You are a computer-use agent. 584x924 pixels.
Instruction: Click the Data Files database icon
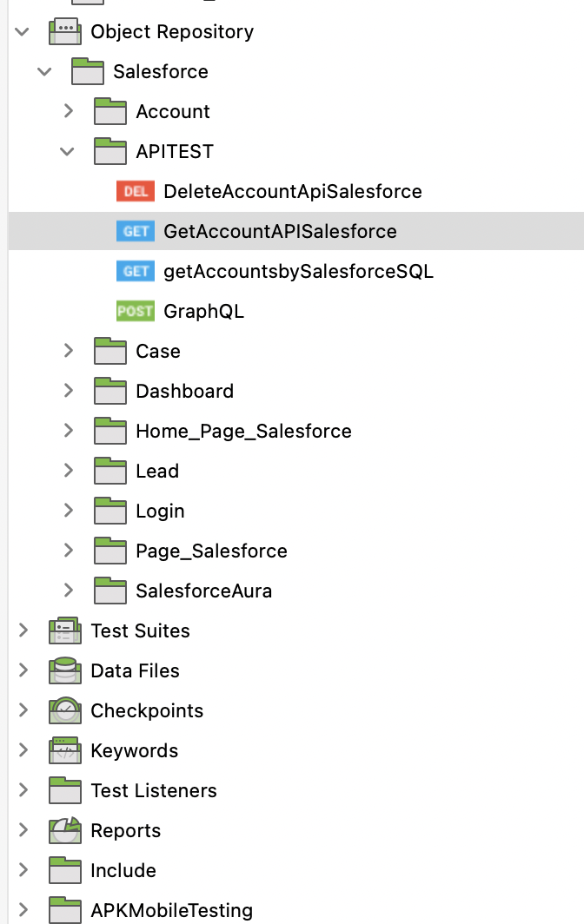coord(65,670)
